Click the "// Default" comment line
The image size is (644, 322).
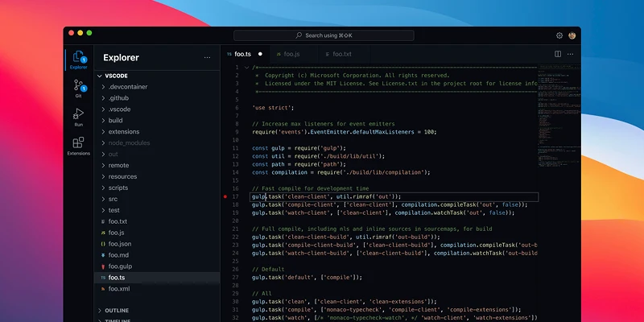(268, 270)
